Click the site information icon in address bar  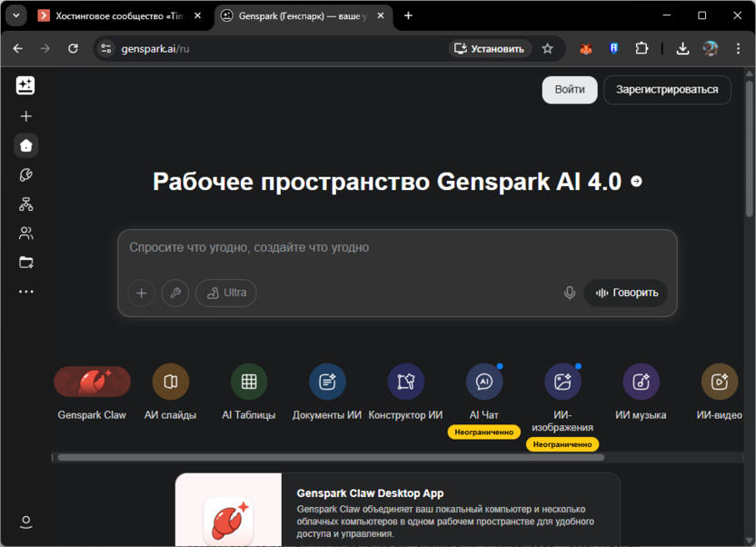point(106,49)
